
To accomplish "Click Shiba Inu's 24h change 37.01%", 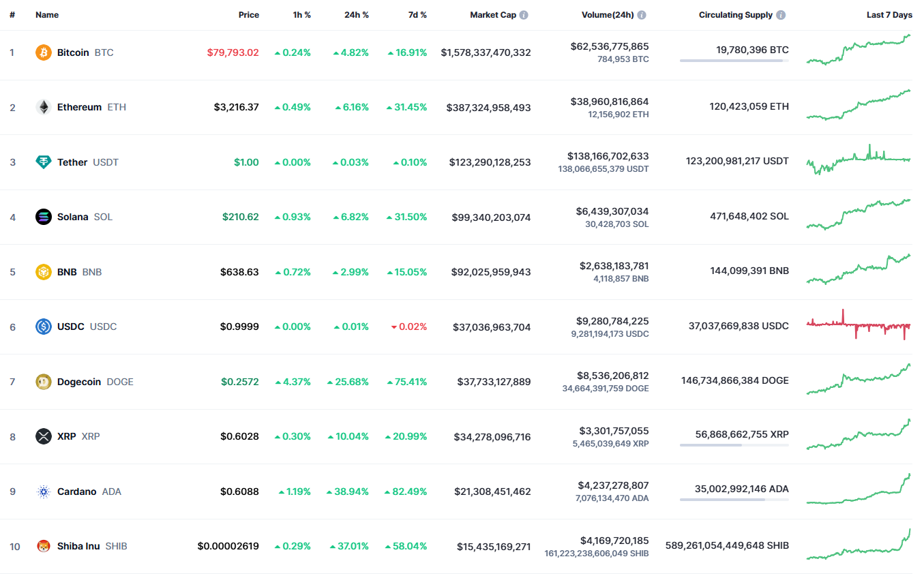I will 349,546.
